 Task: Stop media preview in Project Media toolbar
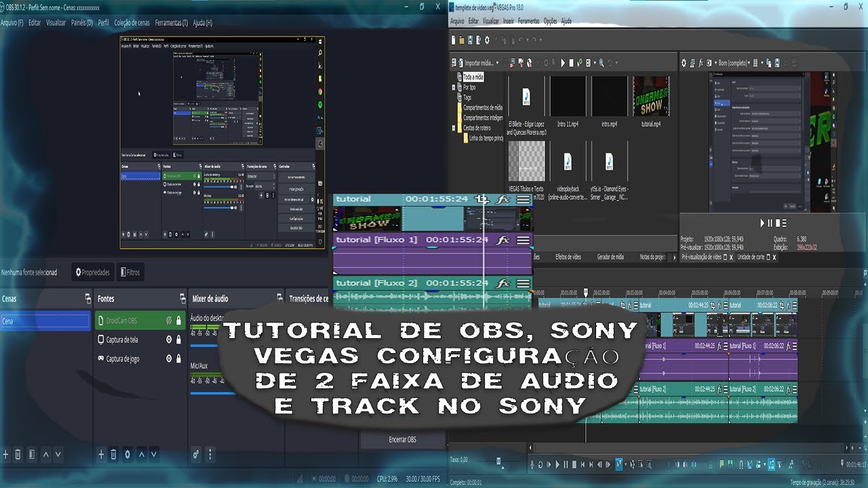tap(571, 63)
